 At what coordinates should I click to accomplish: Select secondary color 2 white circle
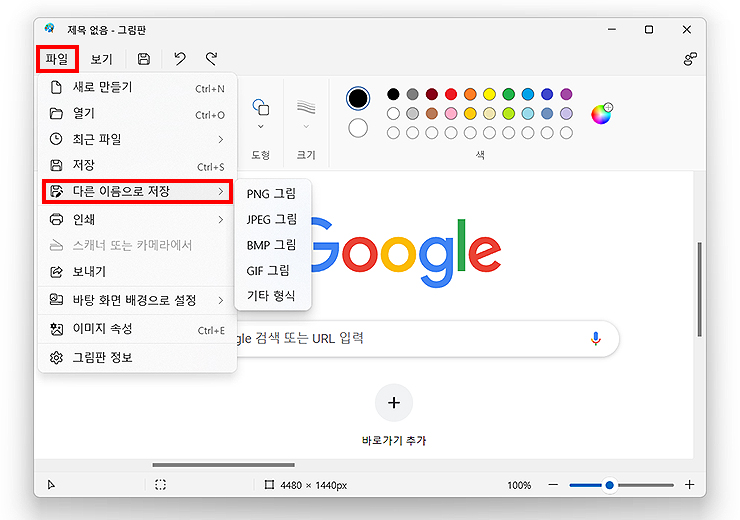pos(358,128)
